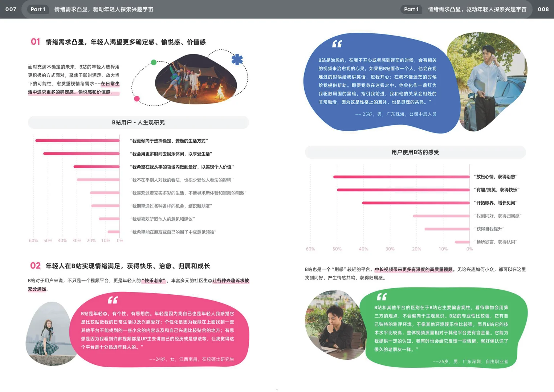Toggle the 'B站用户 - 人生观研究' panel header
This screenshot has width=554, height=392.
coord(138,122)
